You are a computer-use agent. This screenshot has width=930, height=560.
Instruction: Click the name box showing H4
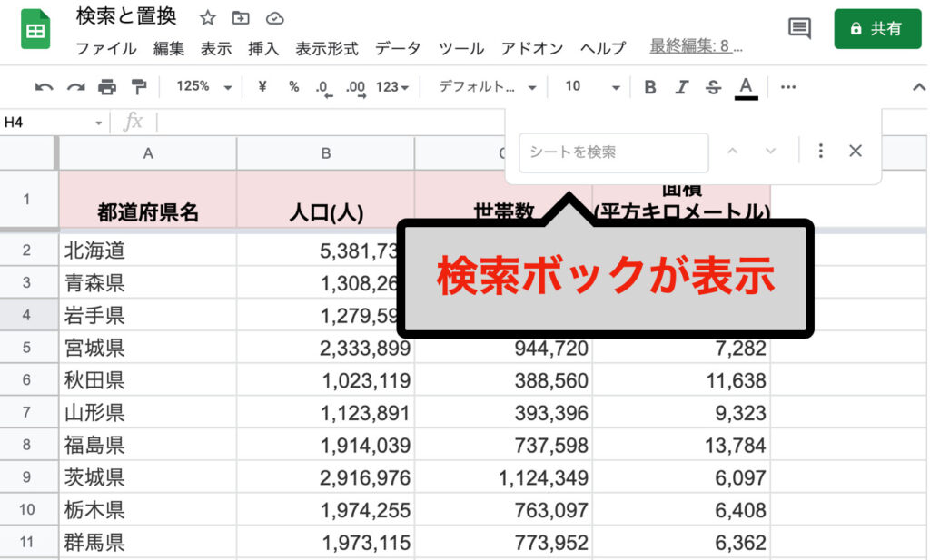tap(46, 122)
